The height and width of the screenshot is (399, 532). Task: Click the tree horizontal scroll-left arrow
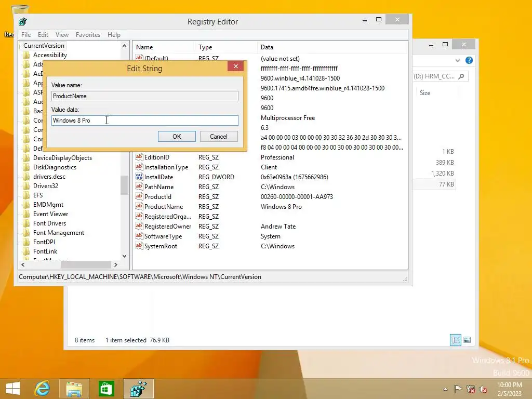[23, 264]
